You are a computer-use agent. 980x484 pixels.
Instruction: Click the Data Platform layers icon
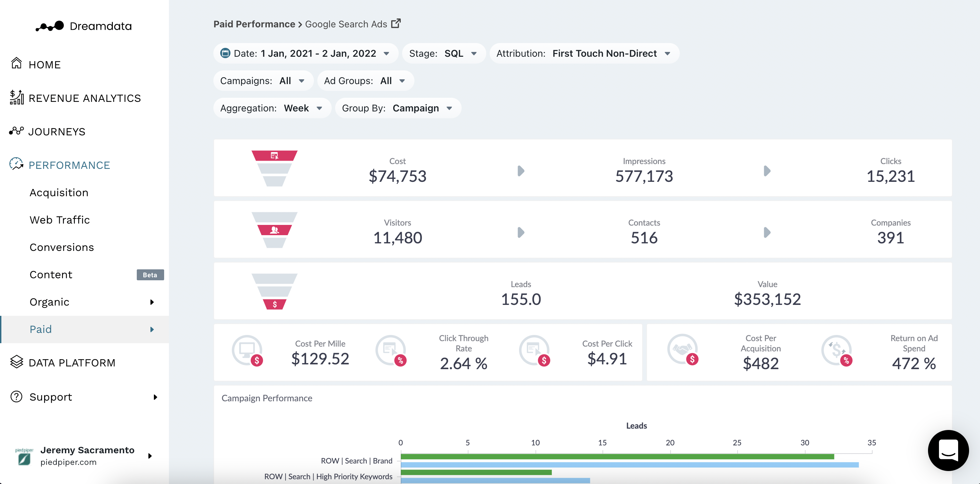click(16, 362)
